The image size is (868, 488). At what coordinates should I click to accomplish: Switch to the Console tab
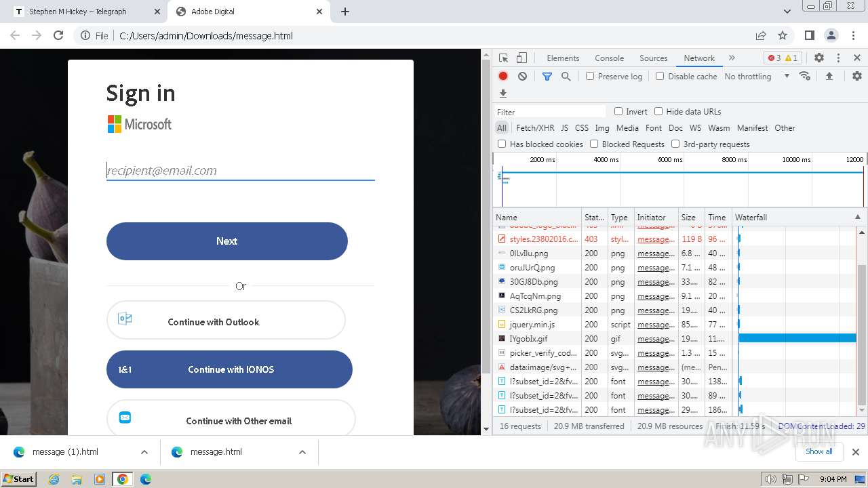click(x=609, y=58)
